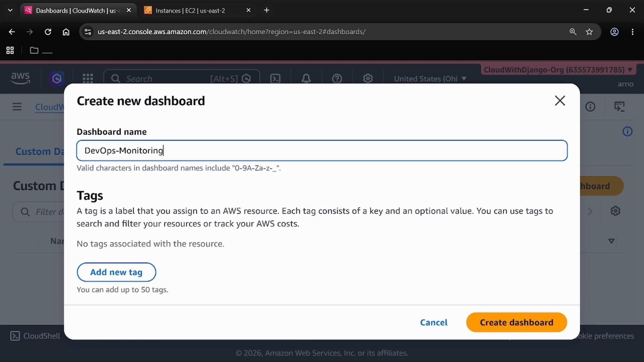Open AWS console settings gear
The height and width of the screenshot is (362, 644).
368,78
